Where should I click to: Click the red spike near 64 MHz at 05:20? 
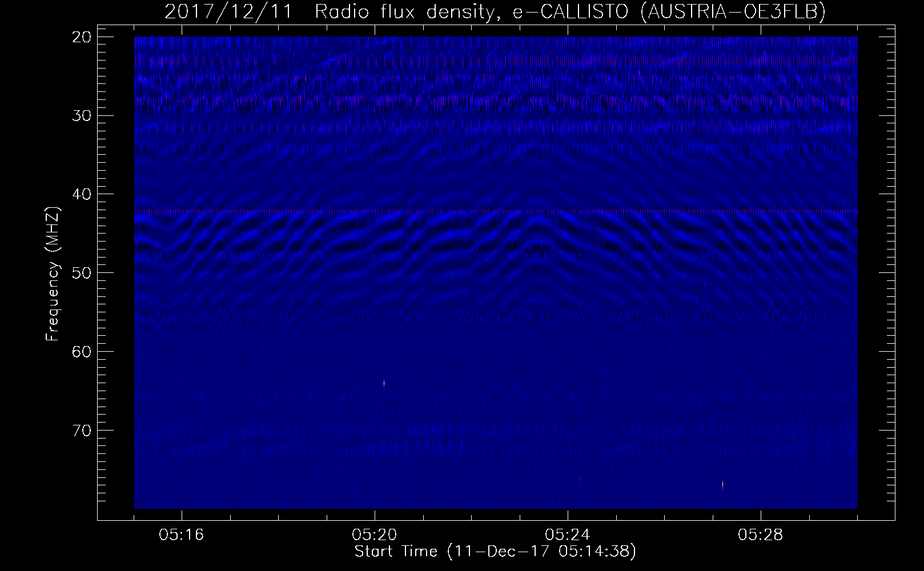pyautogui.click(x=384, y=384)
